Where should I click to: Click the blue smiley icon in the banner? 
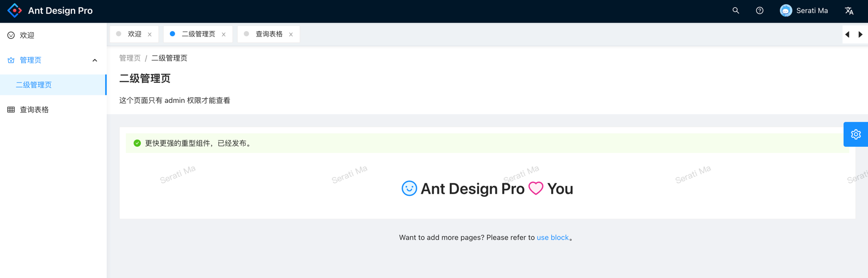click(409, 188)
